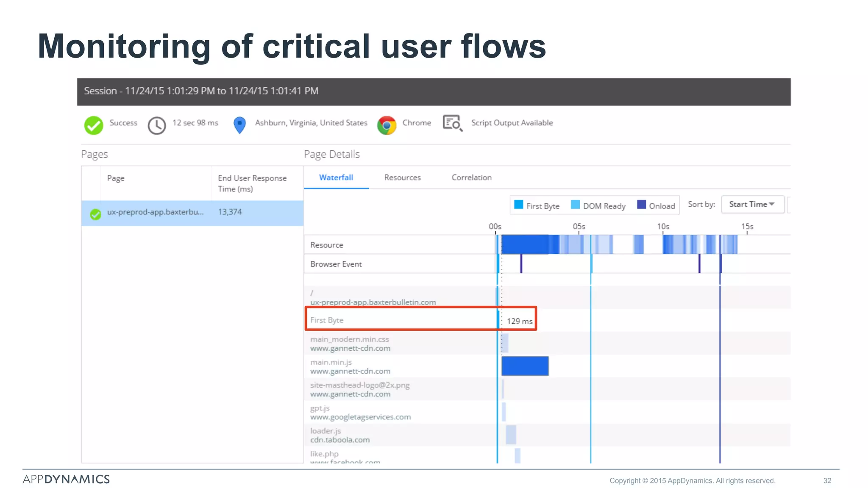Screen dimensions: 868x488
Task: Click the 15s timeline tick label
Action: click(x=747, y=227)
